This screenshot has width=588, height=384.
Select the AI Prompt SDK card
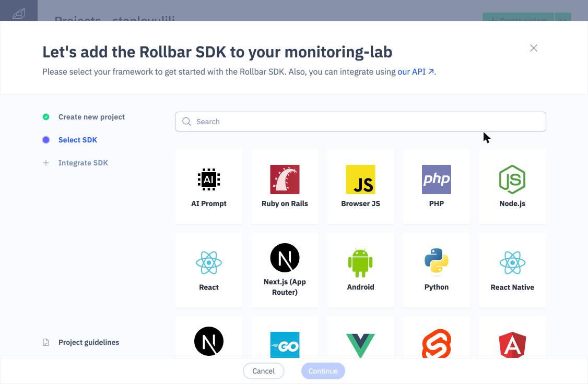pyautogui.click(x=209, y=187)
